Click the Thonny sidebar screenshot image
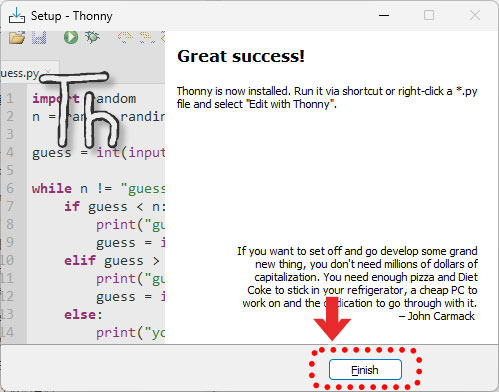The image size is (499, 392). [x=83, y=188]
